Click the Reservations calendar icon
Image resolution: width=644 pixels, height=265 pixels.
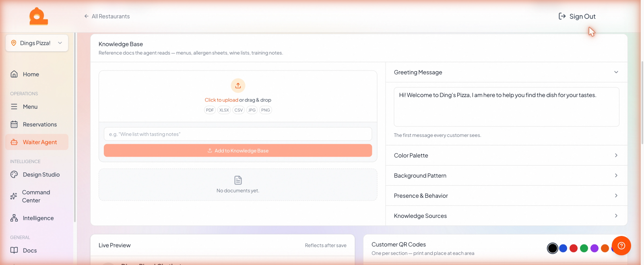point(14,124)
